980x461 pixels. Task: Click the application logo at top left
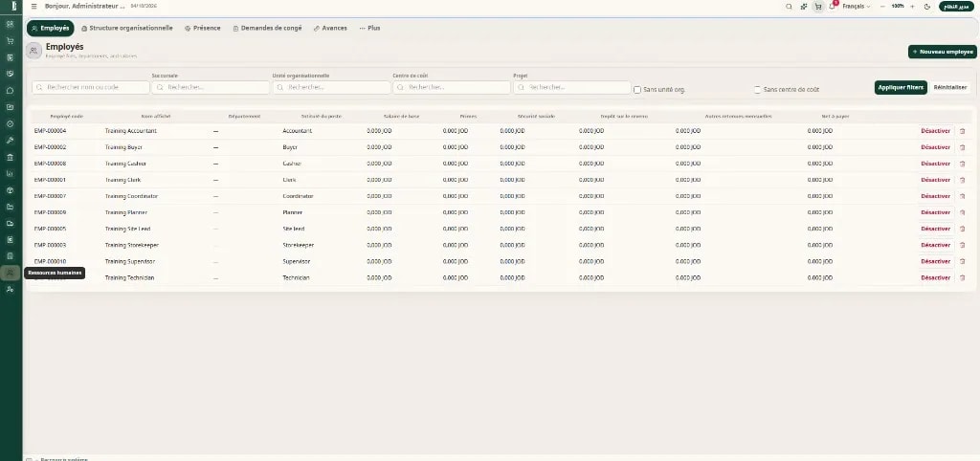(x=12, y=7)
